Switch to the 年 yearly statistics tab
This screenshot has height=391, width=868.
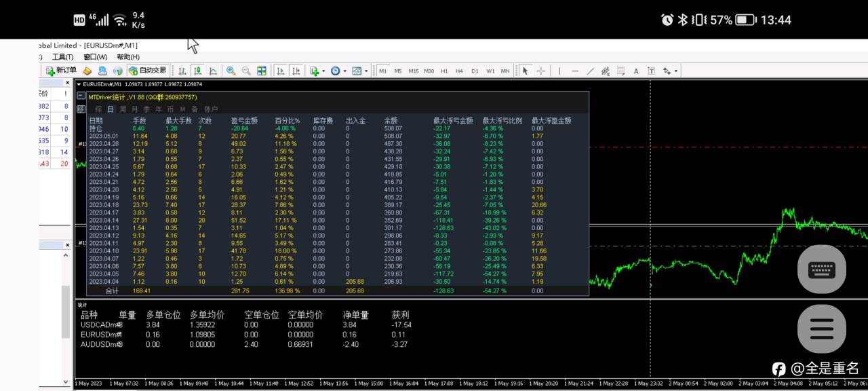tap(159, 109)
